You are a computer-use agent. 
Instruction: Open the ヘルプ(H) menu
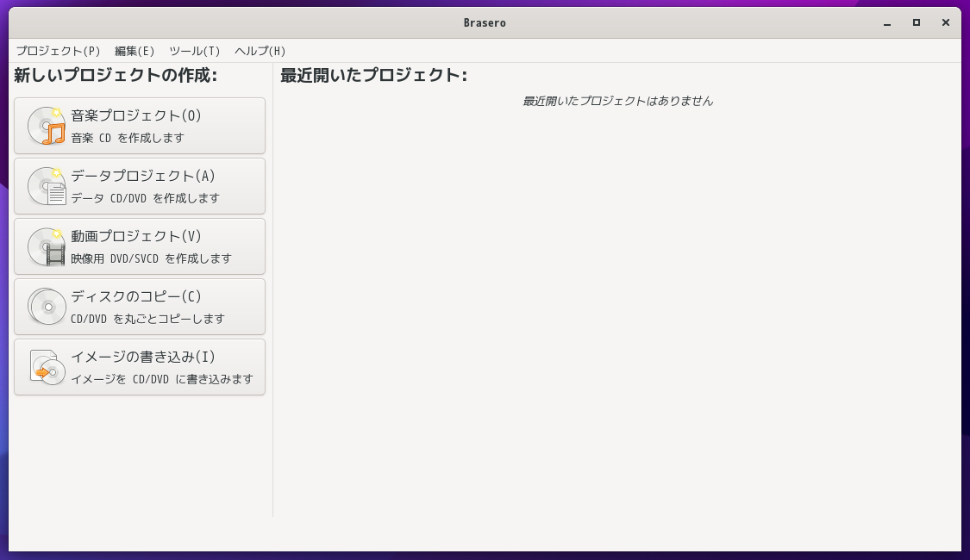tap(260, 52)
